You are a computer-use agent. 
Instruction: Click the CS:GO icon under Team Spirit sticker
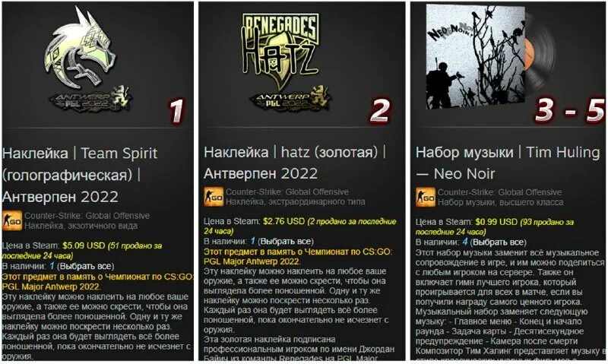point(12,221)
